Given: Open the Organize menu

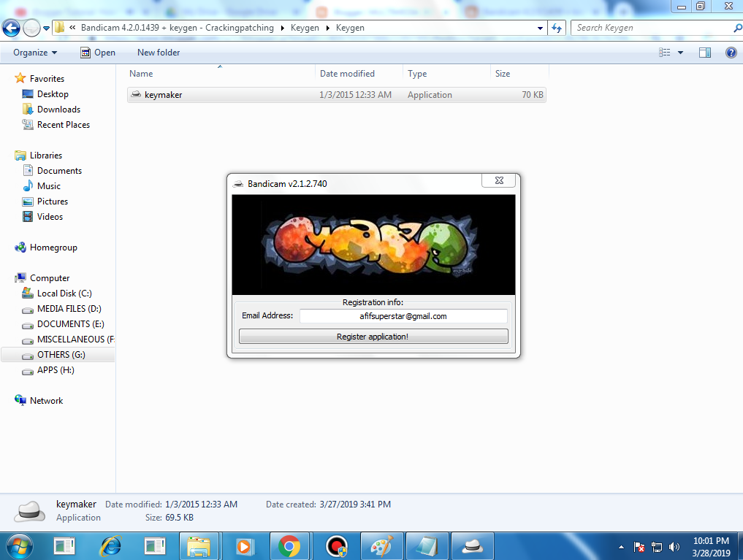Looking at the screenshot, I should (x=35, y=53).
